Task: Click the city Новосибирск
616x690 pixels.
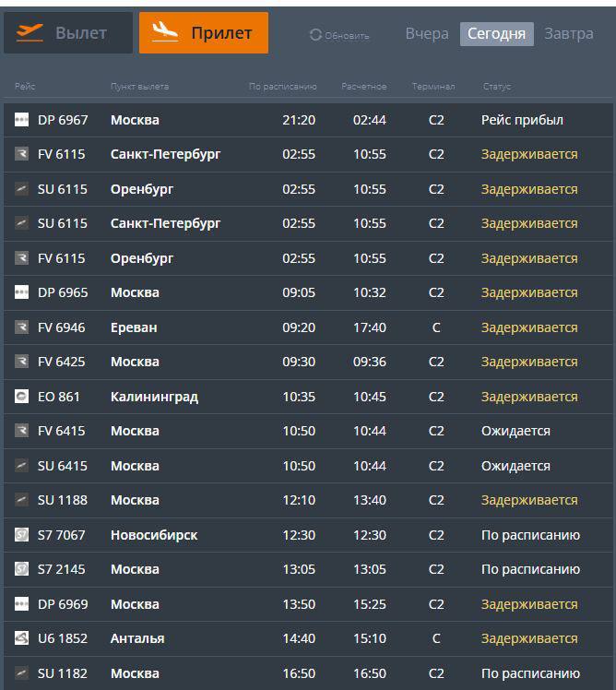Action: pos(154,535)
